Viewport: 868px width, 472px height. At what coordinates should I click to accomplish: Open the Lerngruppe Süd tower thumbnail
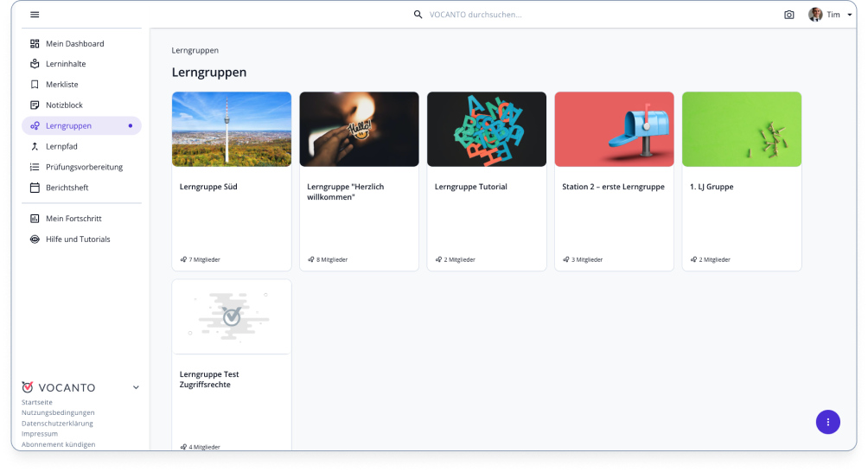coord(232,129)
